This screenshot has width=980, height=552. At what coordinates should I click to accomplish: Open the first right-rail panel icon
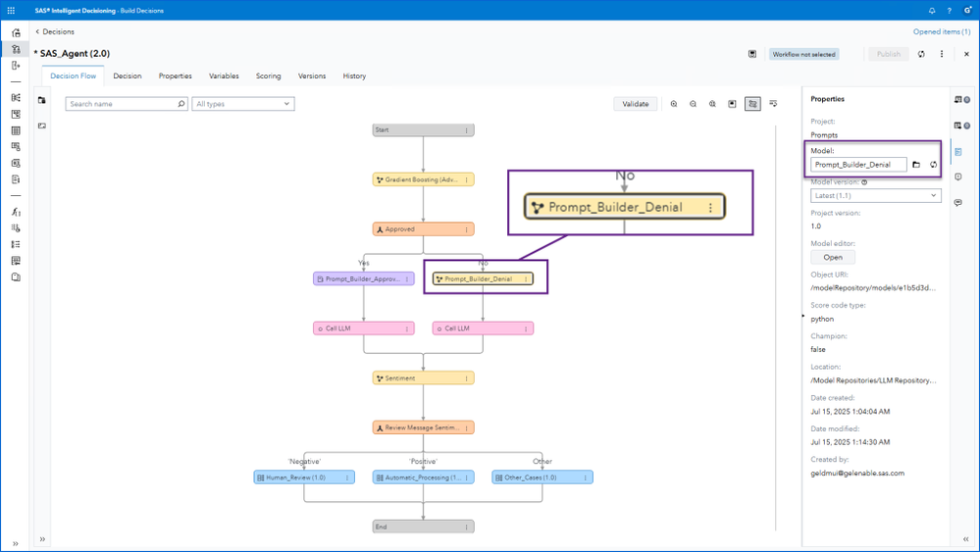click(x=960, y=100)
